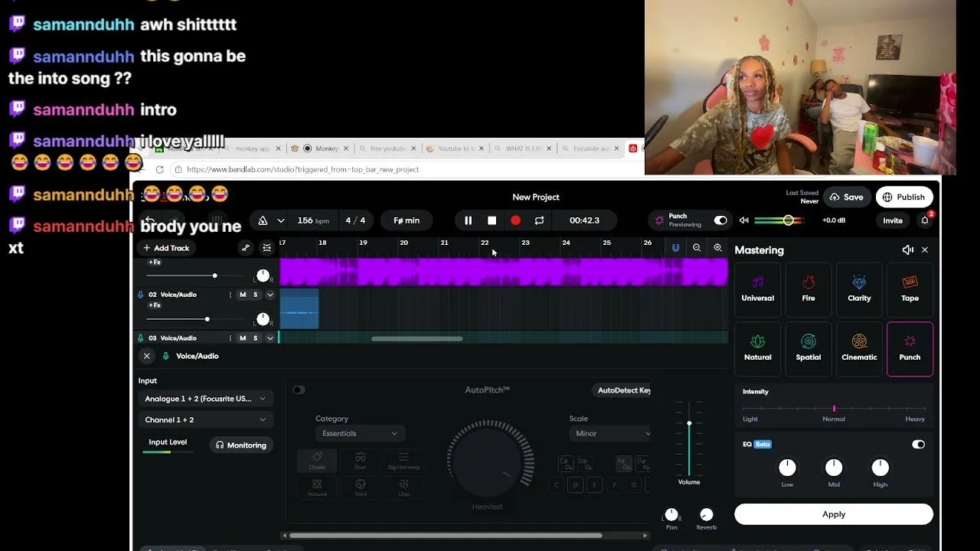Publish the project
This screenshot has width=980, height=551.
[903, 197]
